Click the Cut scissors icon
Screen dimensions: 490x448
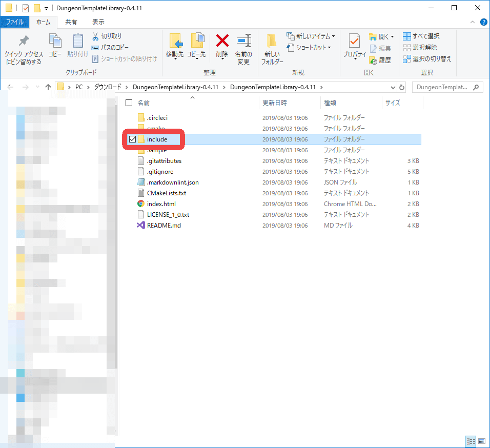point(95,36)
